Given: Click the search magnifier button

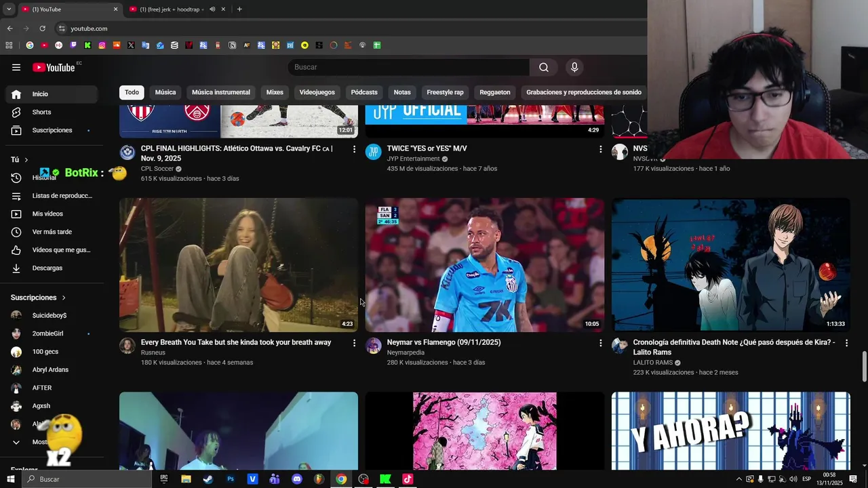Looking at the screenshot, I should pyautogui.click(x=544, y=67).
